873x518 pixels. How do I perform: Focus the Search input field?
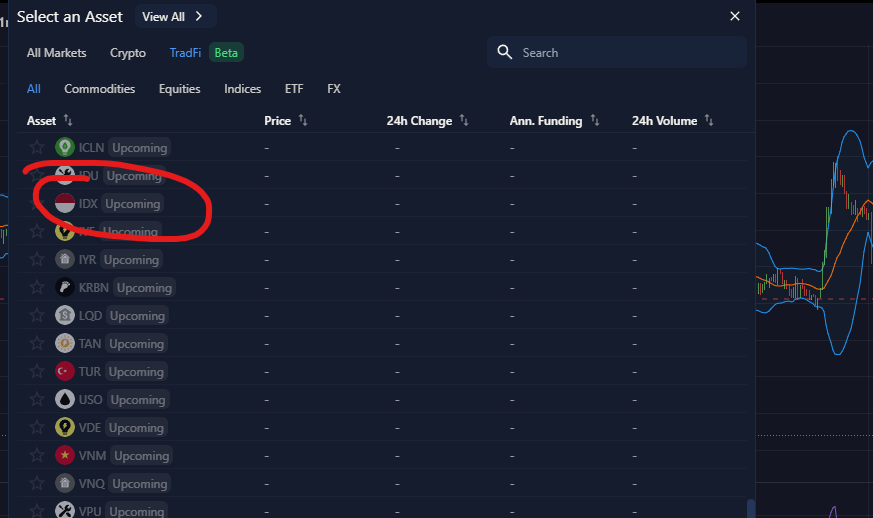click(617, 52)
